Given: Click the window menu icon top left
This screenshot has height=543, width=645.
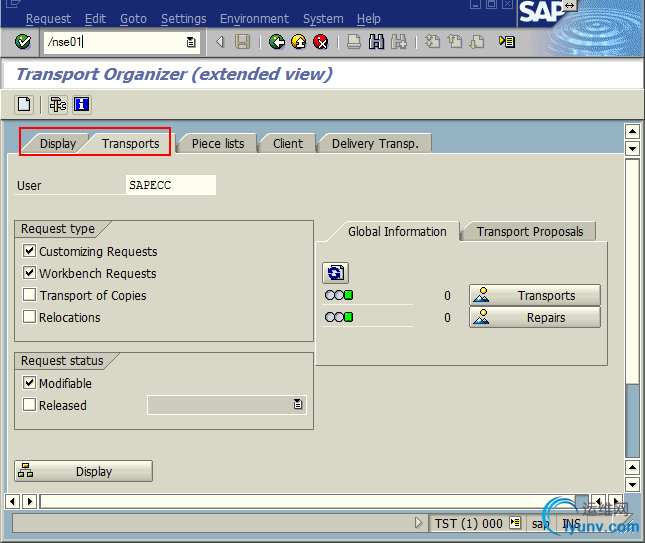Looking at the screenshot, I should click(x=14, y=4).
